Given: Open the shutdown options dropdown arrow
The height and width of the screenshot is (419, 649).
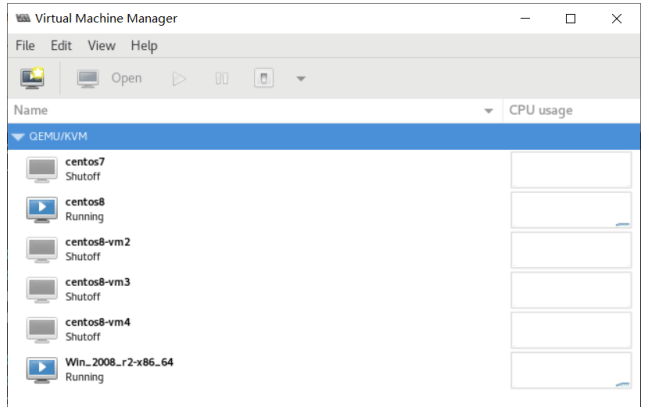Looking at the screenshot, I should pyautogui.click(x=300, y=78).
